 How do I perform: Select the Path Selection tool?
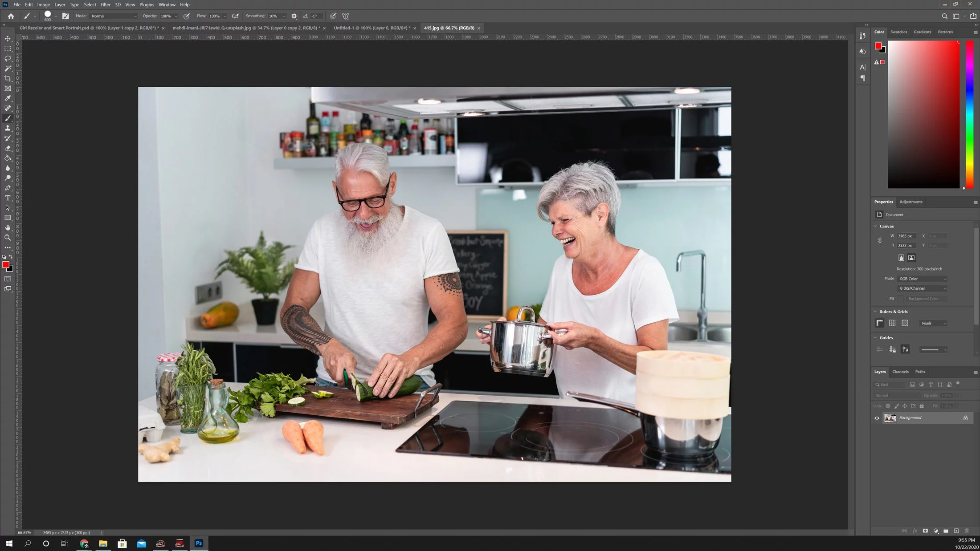[x=8, y=208]
